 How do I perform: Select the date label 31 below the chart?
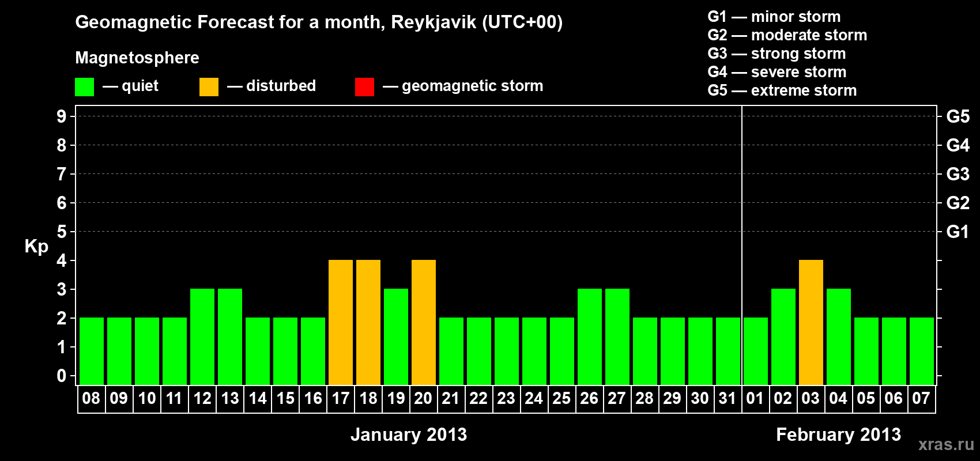728,399
